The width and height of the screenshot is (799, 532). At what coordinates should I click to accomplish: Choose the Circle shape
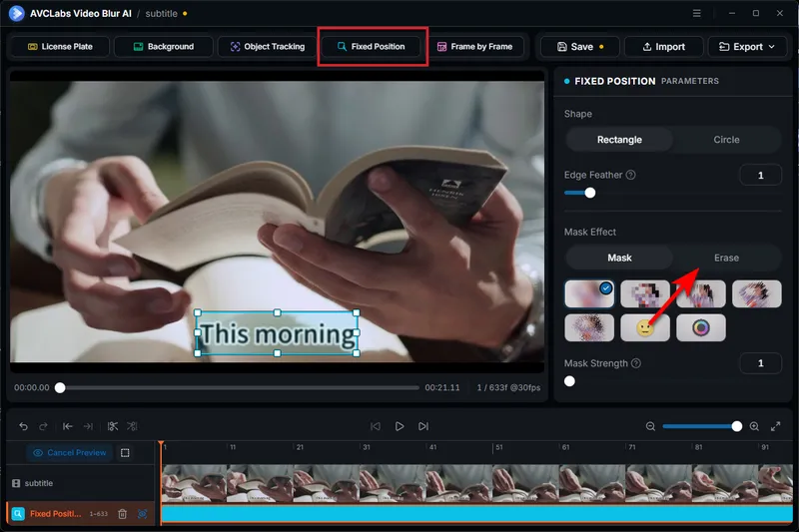pyautogui.click(x=726, y=140)
